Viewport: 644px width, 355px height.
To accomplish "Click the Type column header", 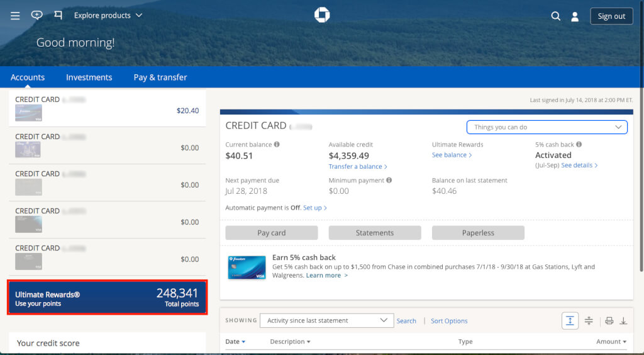I will click(x=465, y=341).
